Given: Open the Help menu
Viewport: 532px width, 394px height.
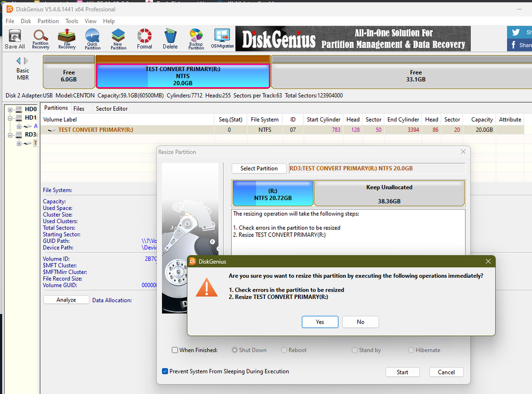Looking at the screenshot, I should coord(109,21).
